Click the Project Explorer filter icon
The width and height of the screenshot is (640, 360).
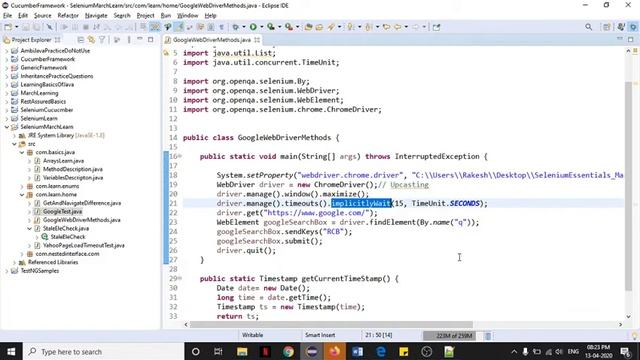coord(102,40)
